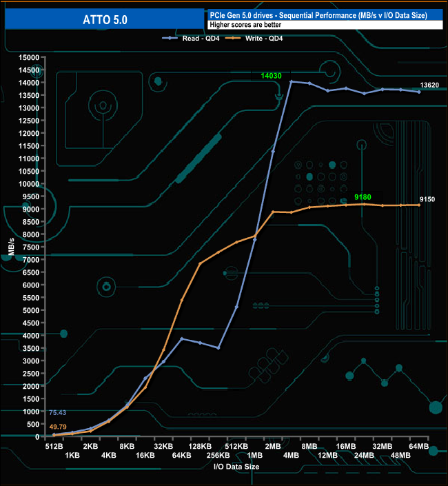Click the 64MB tick label on x-axis

coord(420,447)
